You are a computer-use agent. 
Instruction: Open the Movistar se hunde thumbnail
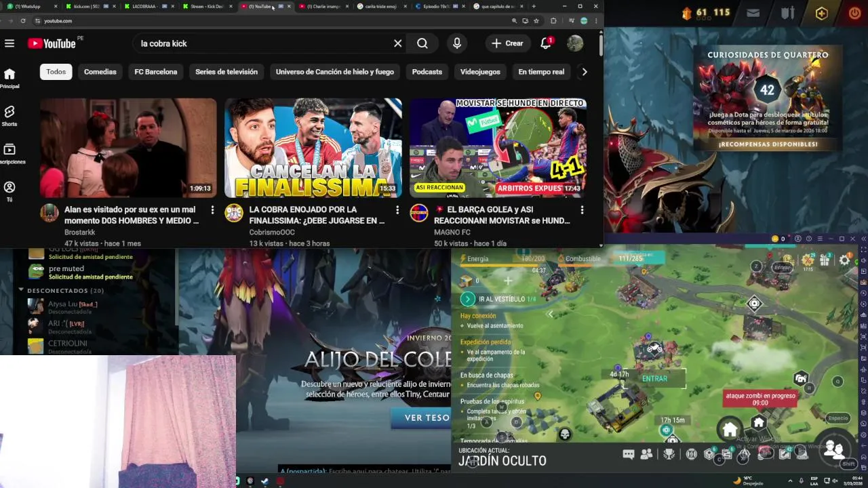498,148
